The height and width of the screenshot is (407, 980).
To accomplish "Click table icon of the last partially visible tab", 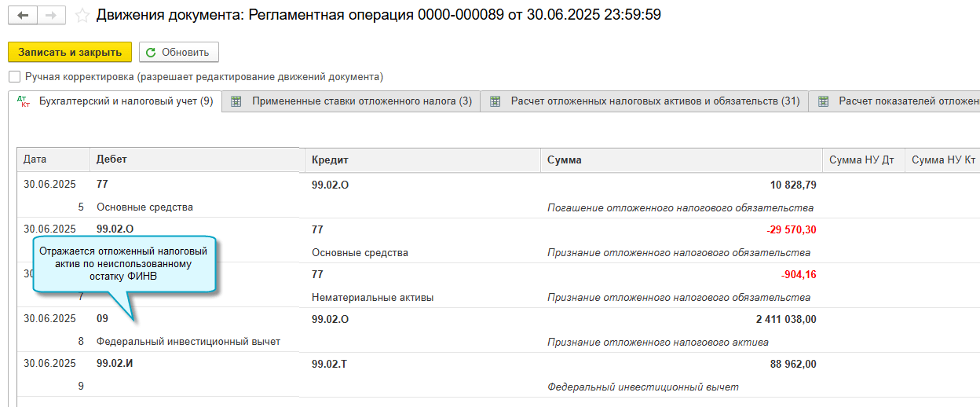I will [823, 101].
